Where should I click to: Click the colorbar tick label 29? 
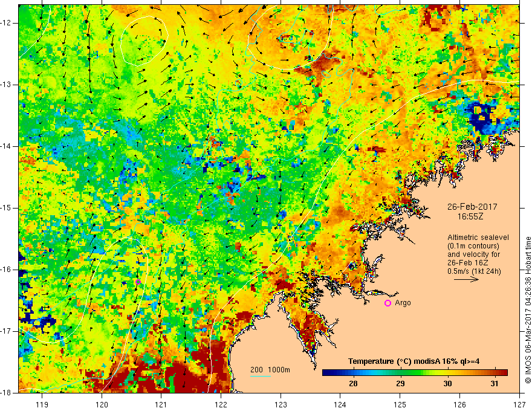(x=400, y=384)
